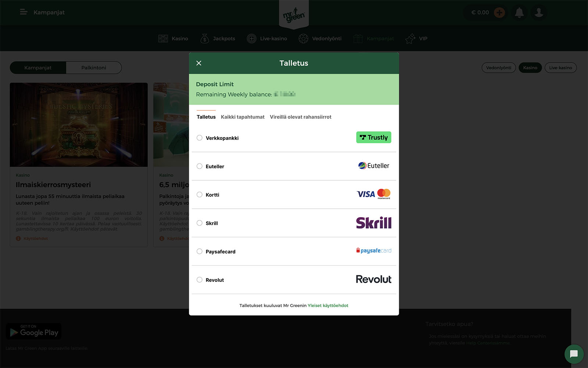Click the Paysafecard payment label

click(220, 252)
